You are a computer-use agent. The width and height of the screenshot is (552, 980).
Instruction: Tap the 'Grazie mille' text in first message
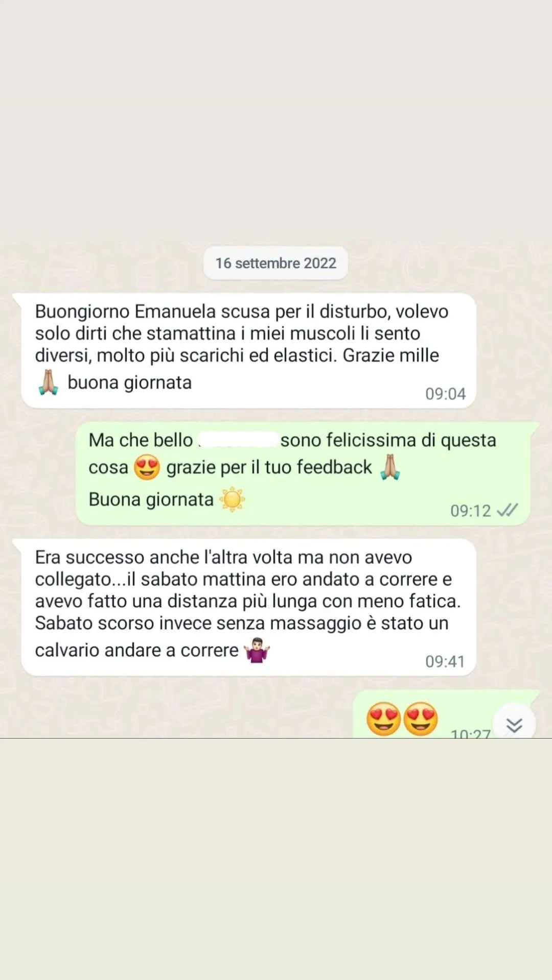pyautogui.click(x=390, y=355)
